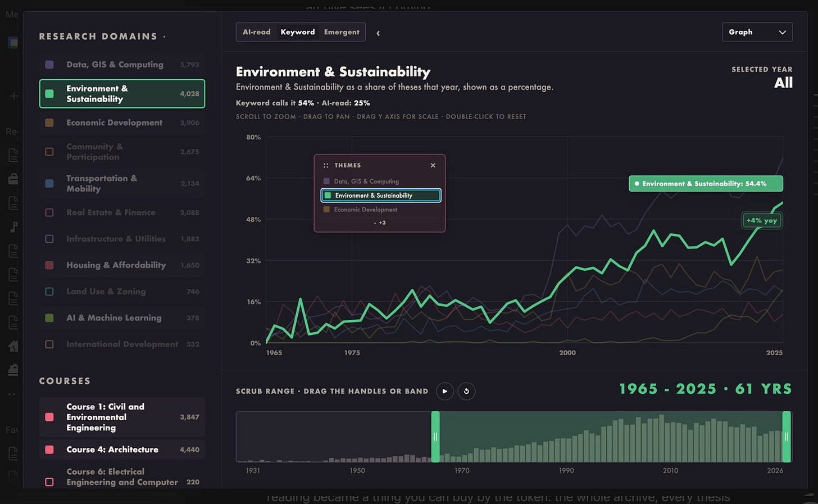This screenshot has height=504, width=818.
Task: Play the scrub range animation
Action: 444,391
